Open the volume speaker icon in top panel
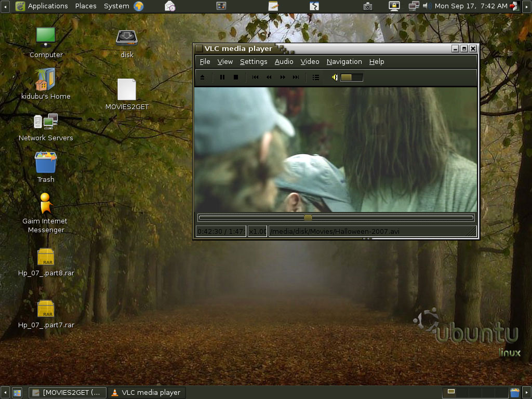Screen dimensions: 532x399 tap(427, 6)
